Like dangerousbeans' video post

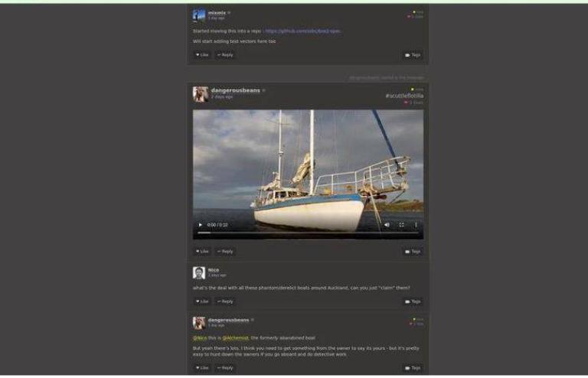202,251
